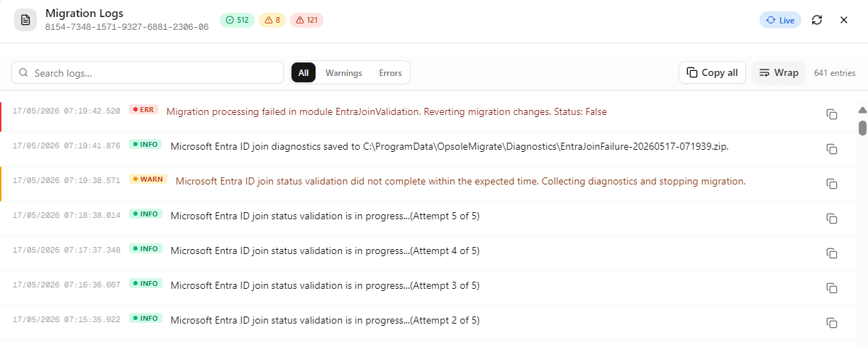Image resolution: width=868 pixels, height=347 pixels.
Task: Click the yellow 8 warnings count badge
Action: (x=272, y=20)
